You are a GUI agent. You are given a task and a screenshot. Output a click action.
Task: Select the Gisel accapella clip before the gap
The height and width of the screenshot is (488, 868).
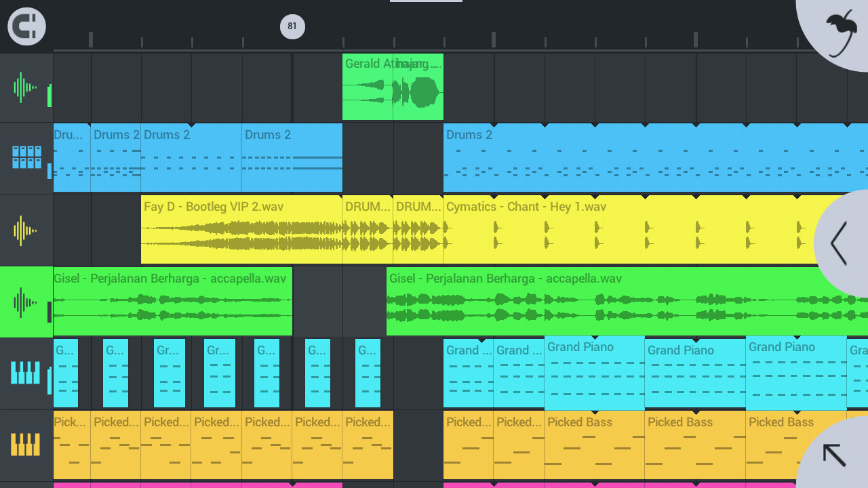pos(173,301)
